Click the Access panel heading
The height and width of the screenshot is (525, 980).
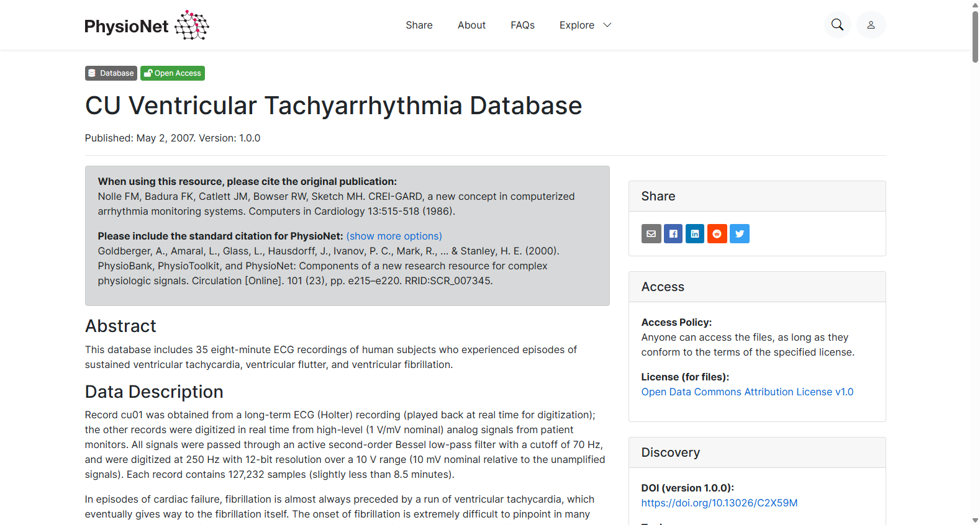point(663,287)
